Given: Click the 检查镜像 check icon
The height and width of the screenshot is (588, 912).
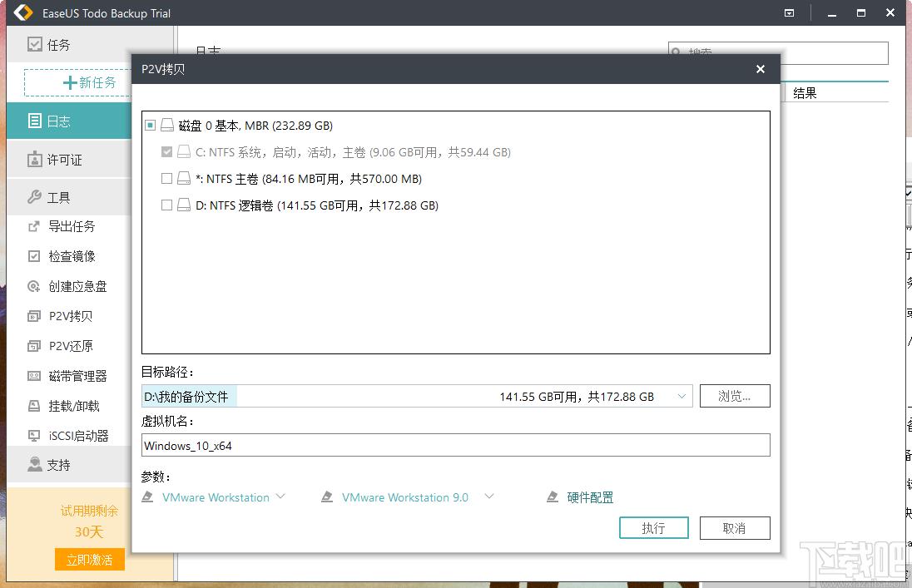Looking at the screenshot, I should 34,256.
